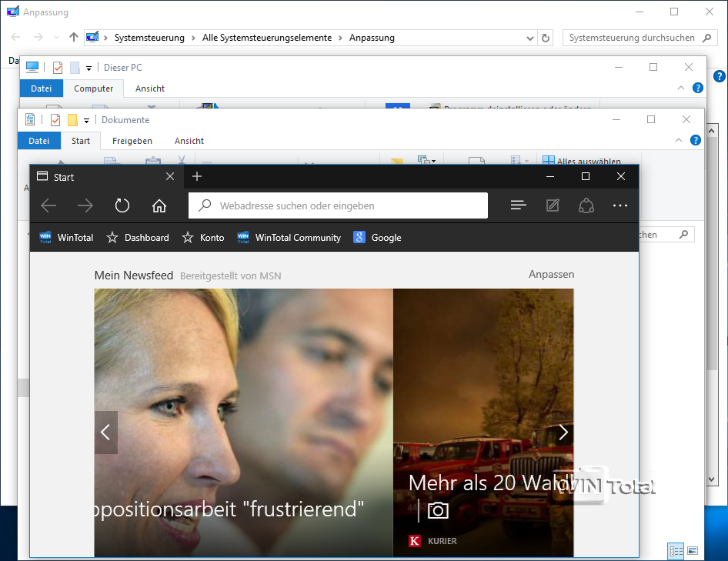This screenshot has height=561, width=728.
Task: Open Freigeben tab in Dokumente
Action: pyautogui.click(x=132, y=141)
